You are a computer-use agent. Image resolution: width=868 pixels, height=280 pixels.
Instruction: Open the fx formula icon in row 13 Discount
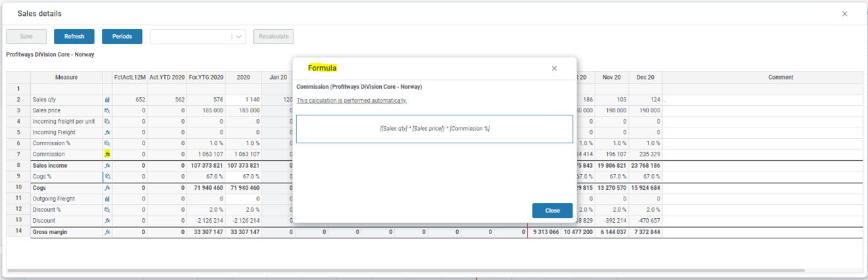click(107, 221)
